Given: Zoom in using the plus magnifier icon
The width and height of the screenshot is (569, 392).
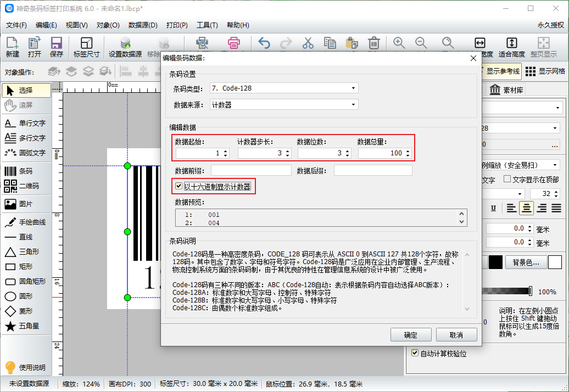Looking at the screenshot, I should [x=399, y=43].
